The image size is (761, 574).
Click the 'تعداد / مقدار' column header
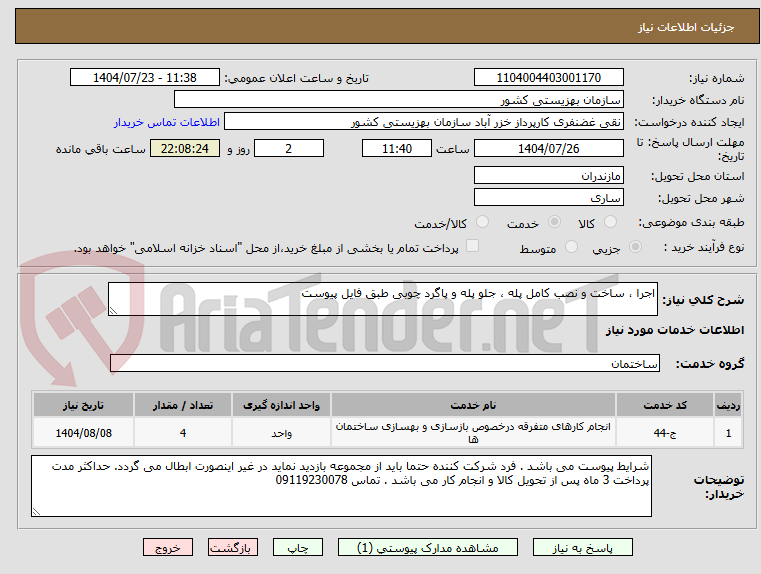pos(183,405)
